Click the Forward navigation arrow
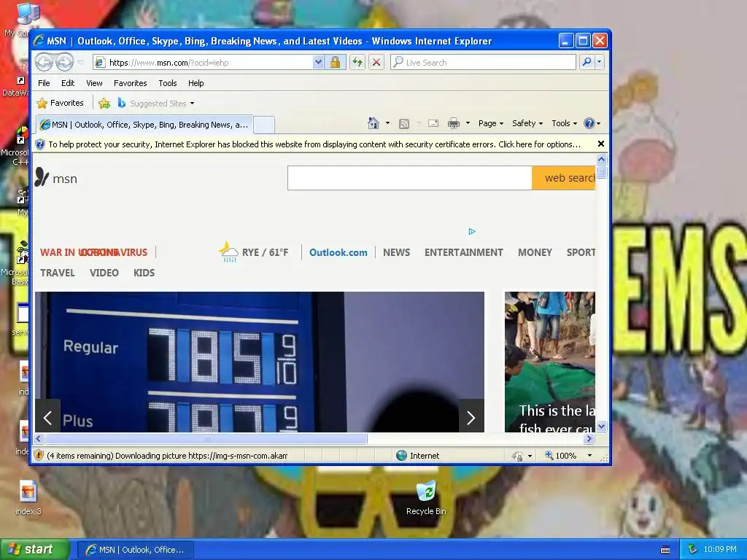This screenshot has width=747, height=560. pos(64,63)
